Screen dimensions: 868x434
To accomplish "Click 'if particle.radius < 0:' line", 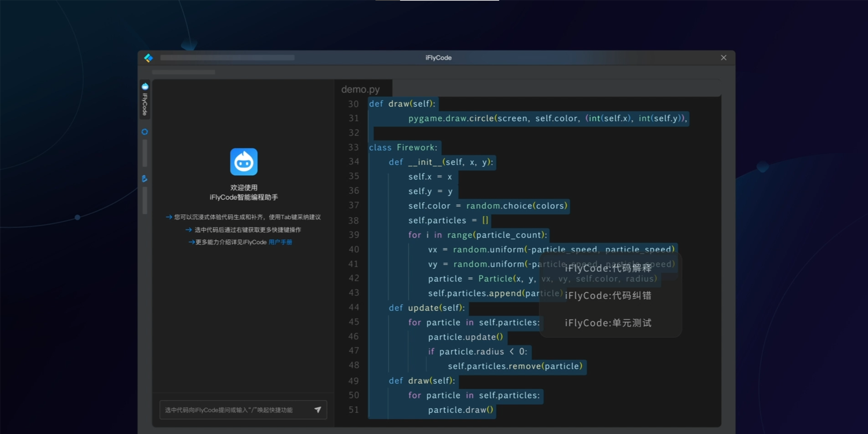I will [478, 351].
